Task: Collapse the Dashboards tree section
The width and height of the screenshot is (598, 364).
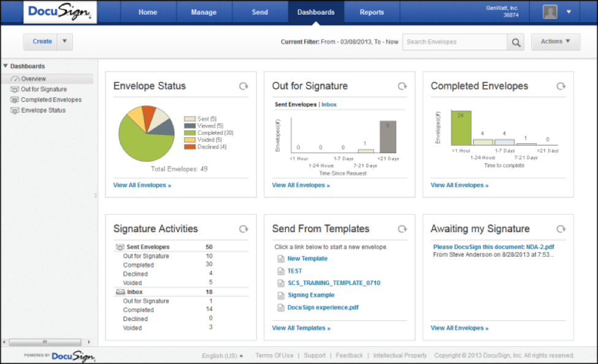Action: (x=6, y=66)
